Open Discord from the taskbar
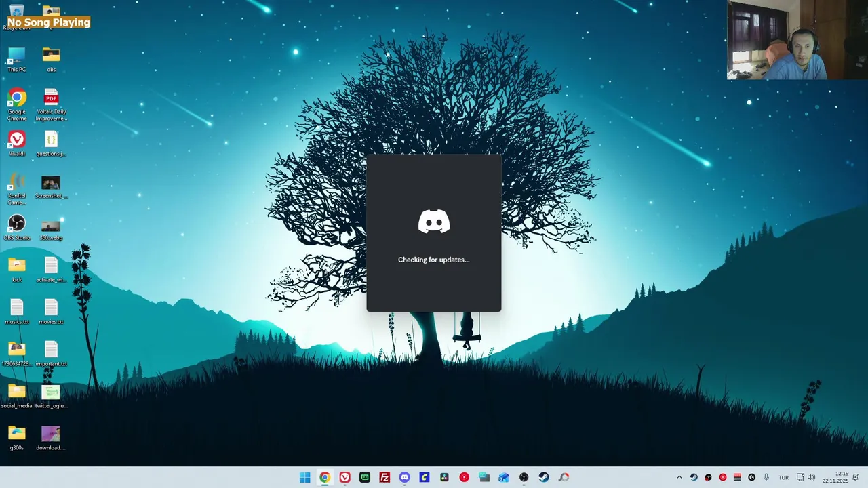 coord(404,477)
